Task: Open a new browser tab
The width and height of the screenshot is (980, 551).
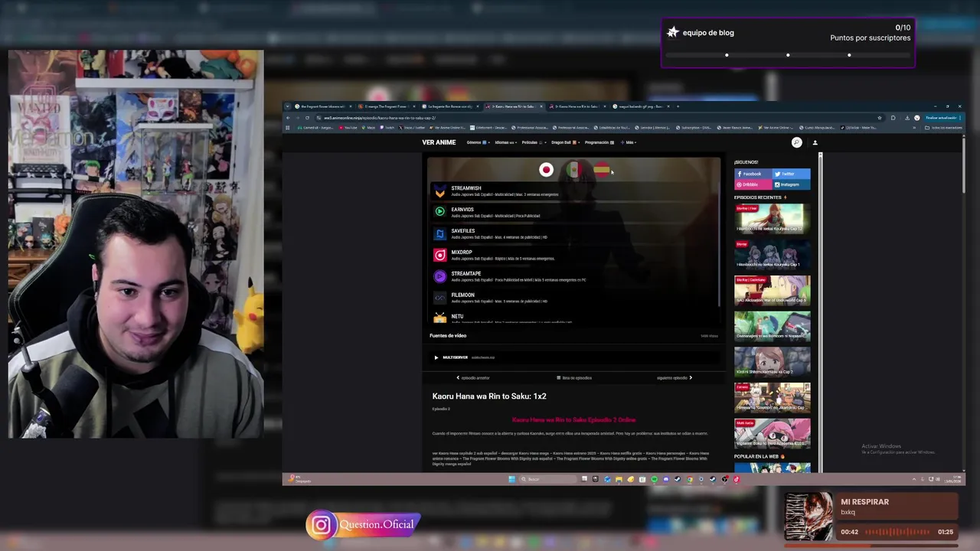Action: (678, 106)
